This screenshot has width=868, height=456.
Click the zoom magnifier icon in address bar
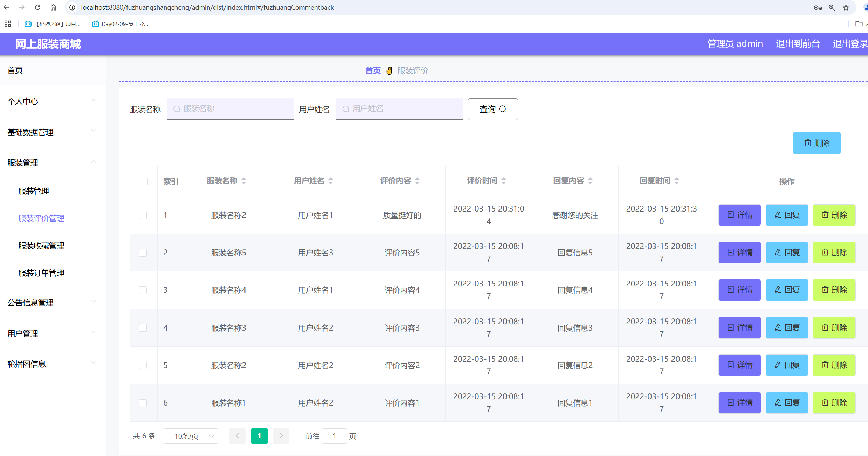[832, 7]
